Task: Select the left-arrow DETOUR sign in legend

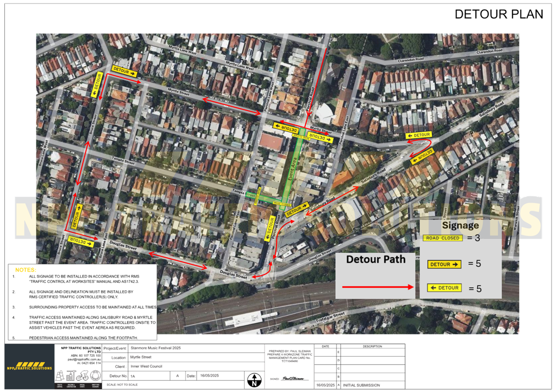Action: coord(444,288)
